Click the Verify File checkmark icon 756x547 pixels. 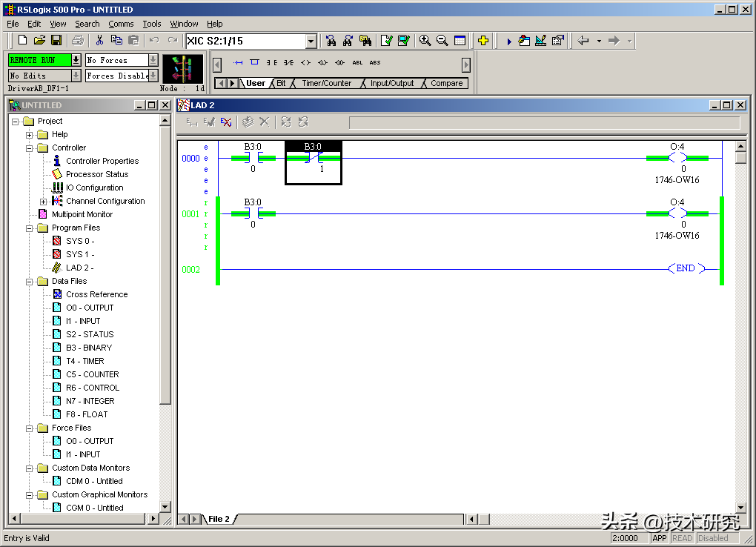pos(386,41)
